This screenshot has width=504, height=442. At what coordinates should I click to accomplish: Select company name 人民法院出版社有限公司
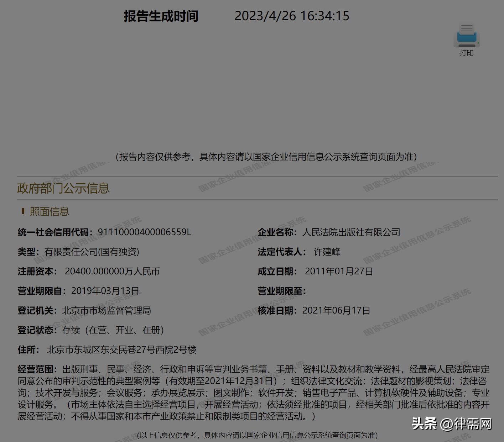pyautogui.click(x=351, y=232)
